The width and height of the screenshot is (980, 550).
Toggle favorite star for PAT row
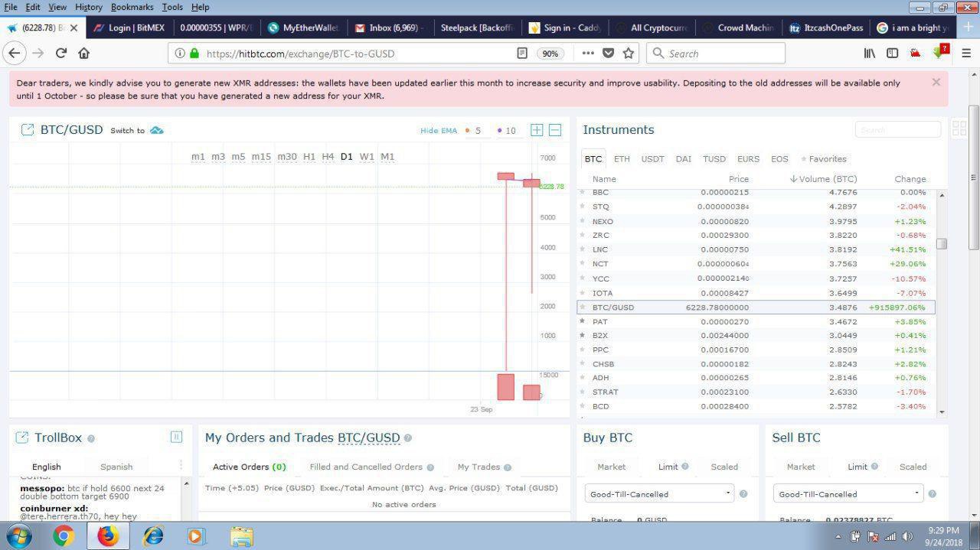coord(583,321)
